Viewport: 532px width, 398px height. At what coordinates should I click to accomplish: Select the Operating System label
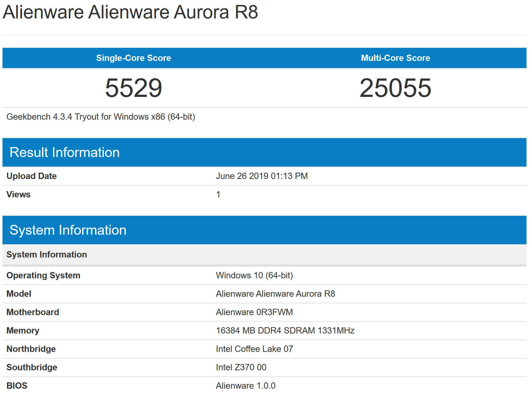pyautogui.click(x=43, y=275)
